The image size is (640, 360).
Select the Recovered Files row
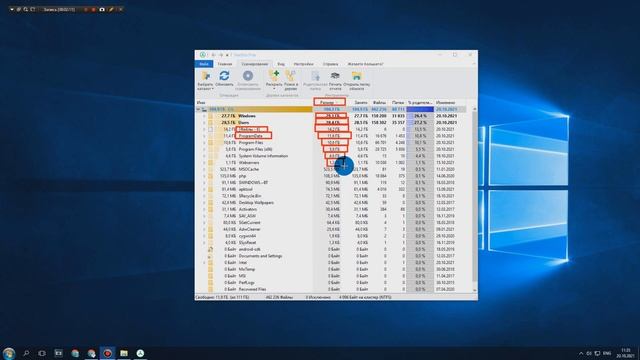[331, 289]
